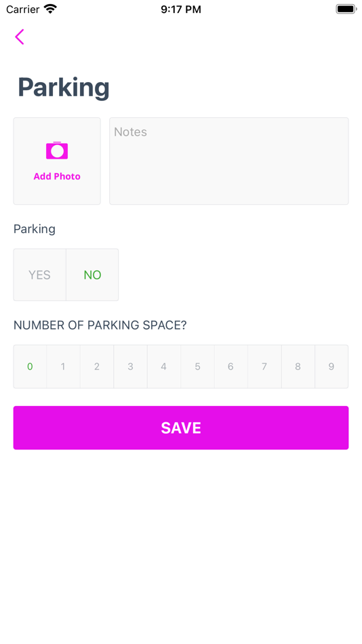This screenshot has height=644, width=362.
Task: Choose 9 parking spaces
Action: pos(331,366)
